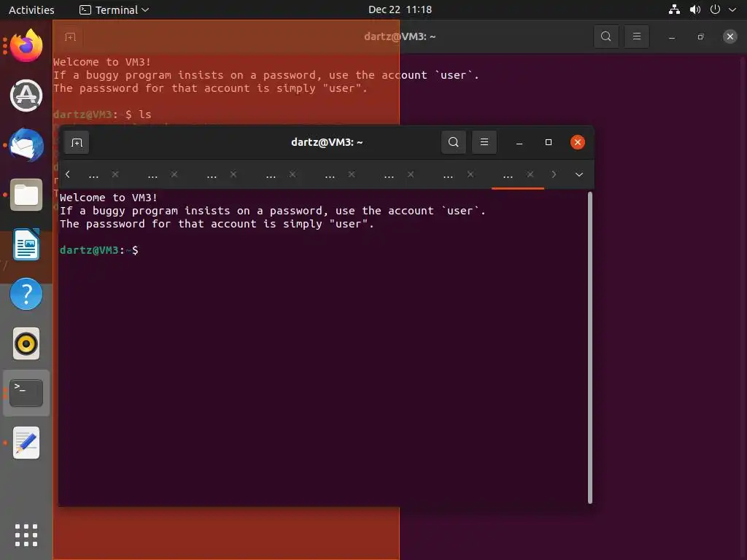747x560 pixels.
Task: Click the dartz@VM3:~$ prompt in the front terminal
Action: 99,250
